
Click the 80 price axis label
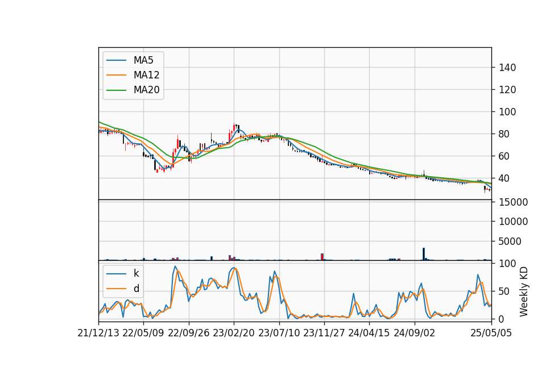coord(504,134)
